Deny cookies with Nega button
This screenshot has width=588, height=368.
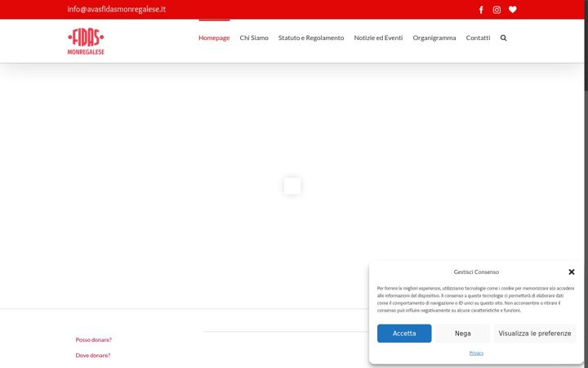[463, 334]
